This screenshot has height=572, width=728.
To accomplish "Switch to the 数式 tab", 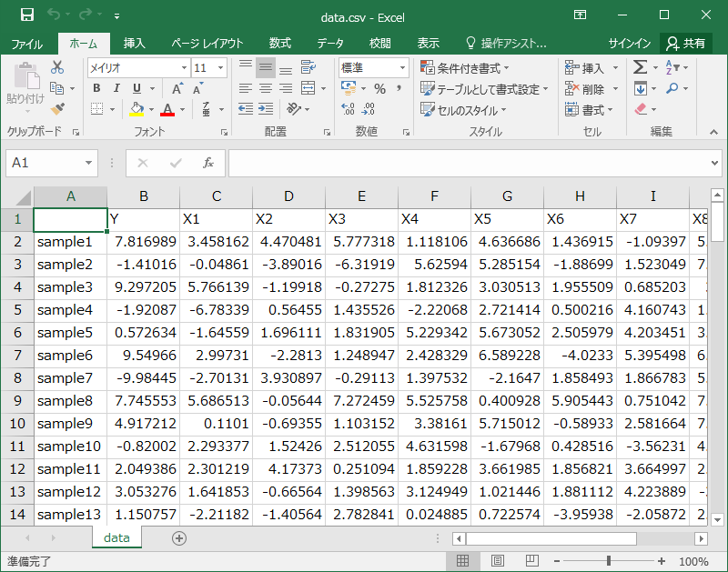I will [280, 44].
